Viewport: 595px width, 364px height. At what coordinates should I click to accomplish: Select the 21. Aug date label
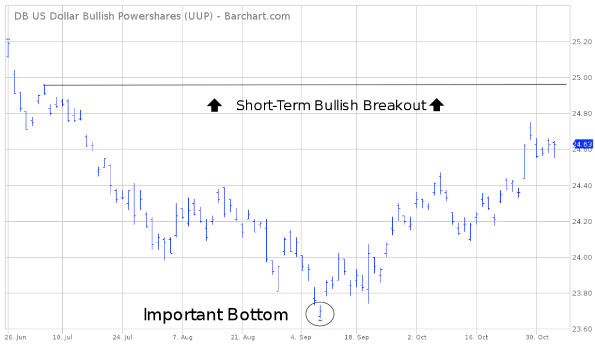coord(243,337)
